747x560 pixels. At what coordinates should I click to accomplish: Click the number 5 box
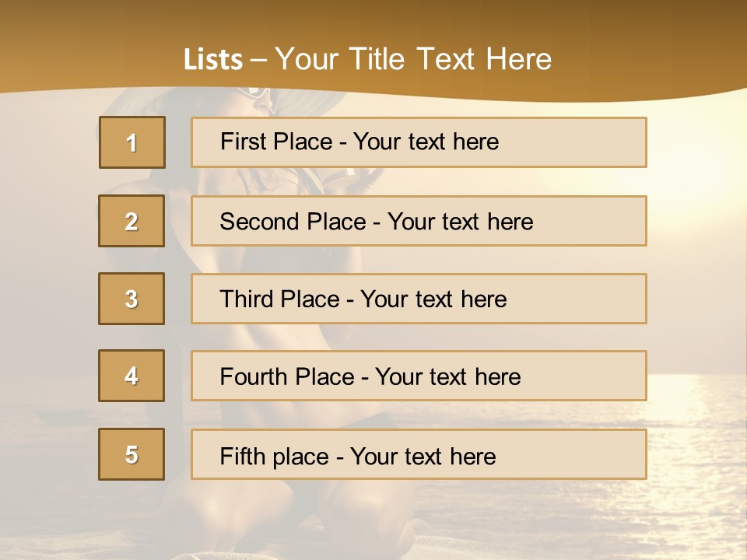[x=132, y=454]
